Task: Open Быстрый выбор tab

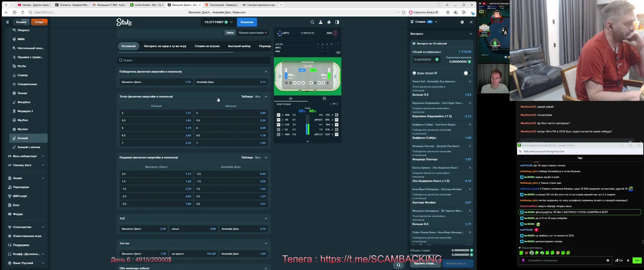Action: (239, 46)
